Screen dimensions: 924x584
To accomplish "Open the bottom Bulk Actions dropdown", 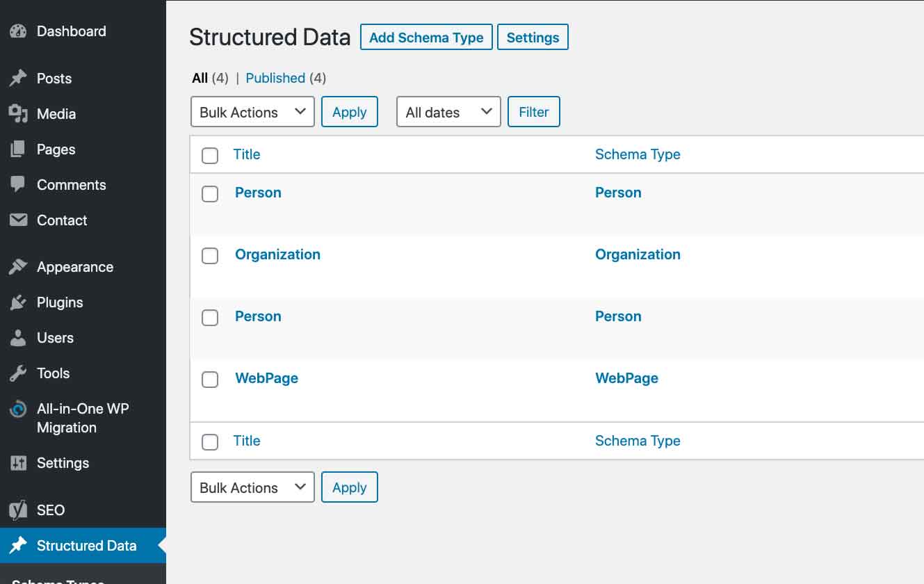I will click(x=252, y=487).
